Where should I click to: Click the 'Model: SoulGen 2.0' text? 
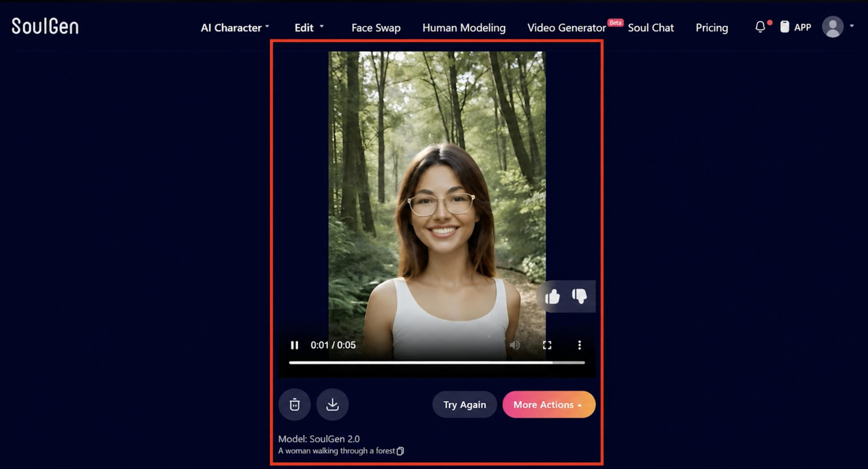[319, 439]
